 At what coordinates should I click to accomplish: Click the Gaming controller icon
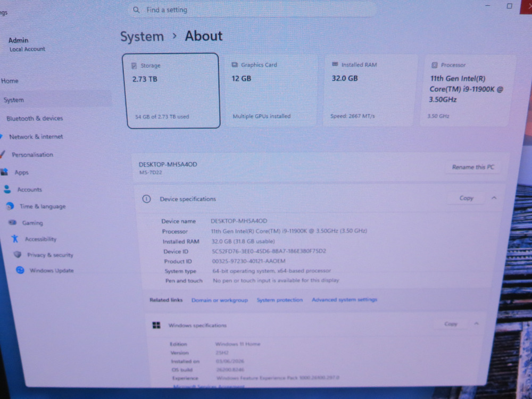[x=13, y=222]
